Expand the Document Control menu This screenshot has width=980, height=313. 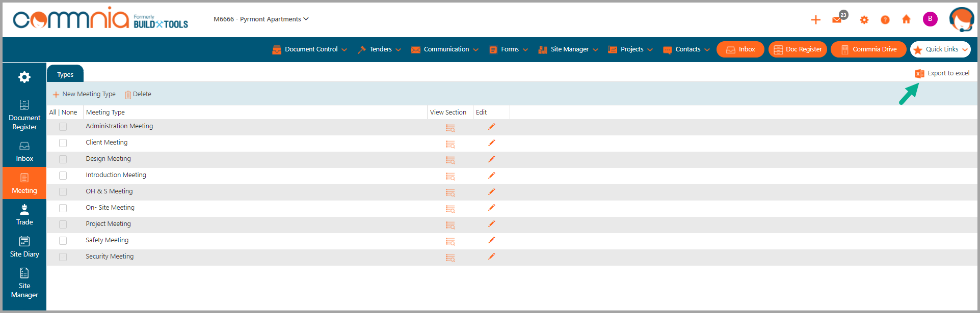click(310, 49)
